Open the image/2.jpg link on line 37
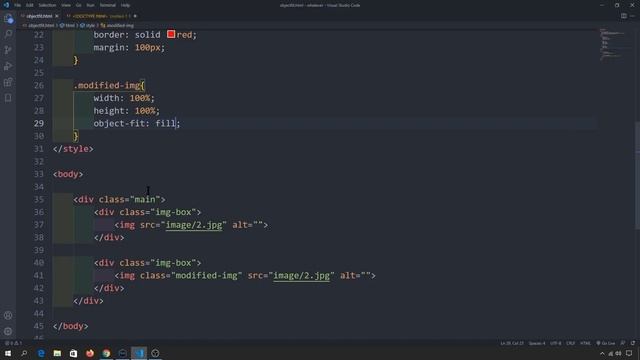 [194, 225]
